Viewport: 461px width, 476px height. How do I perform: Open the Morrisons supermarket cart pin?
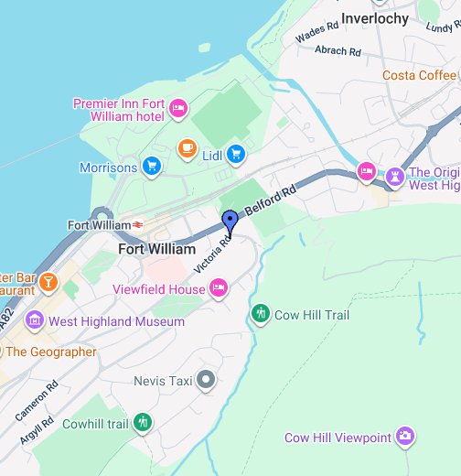pos(152,167)
